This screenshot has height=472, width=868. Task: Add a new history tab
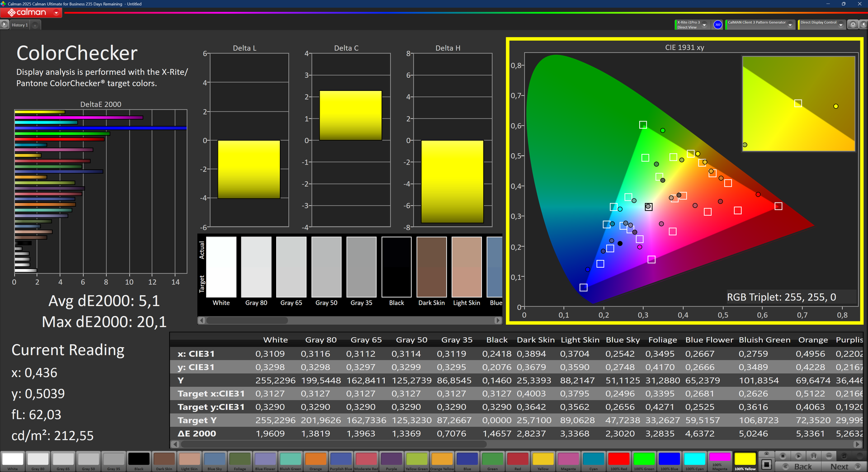35,25
